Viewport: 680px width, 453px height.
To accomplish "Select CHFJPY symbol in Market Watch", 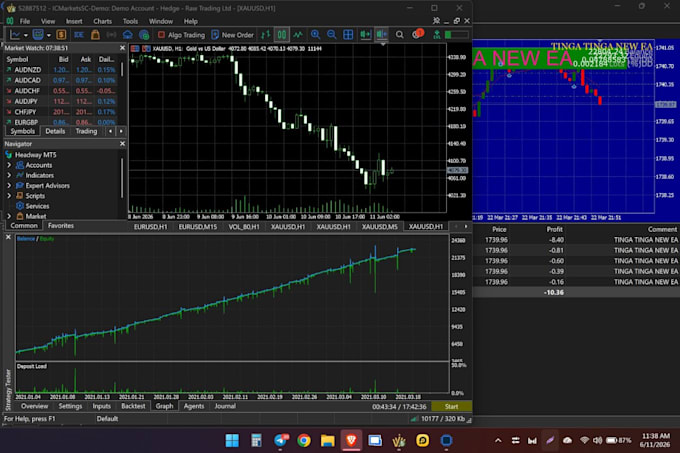I will 25,112.
